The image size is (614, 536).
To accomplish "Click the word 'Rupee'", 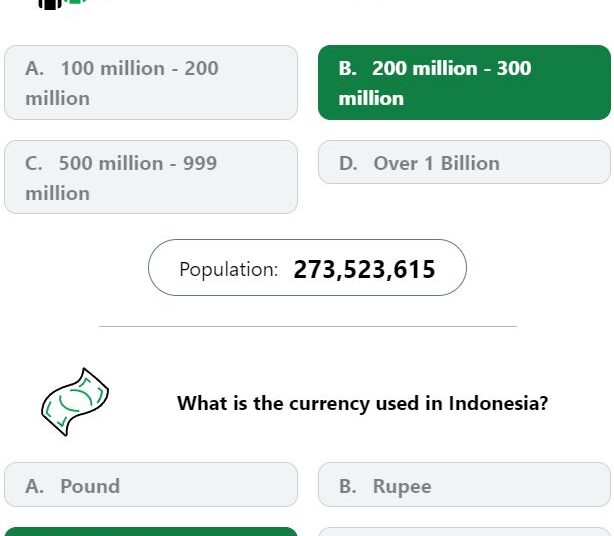I will 402,487.
